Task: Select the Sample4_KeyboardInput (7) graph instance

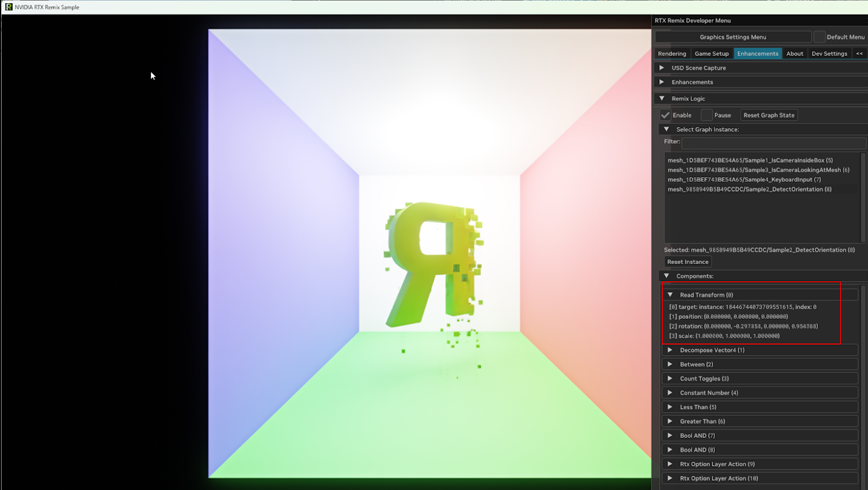Action: pos(744,179)
